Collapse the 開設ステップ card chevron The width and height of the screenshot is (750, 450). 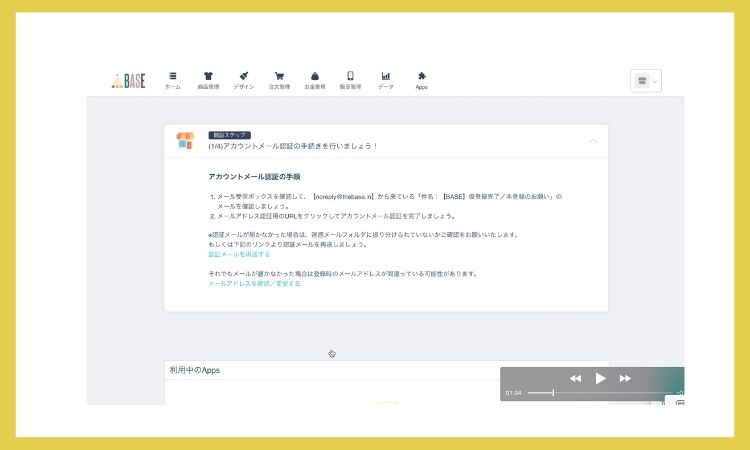point(593,141)
